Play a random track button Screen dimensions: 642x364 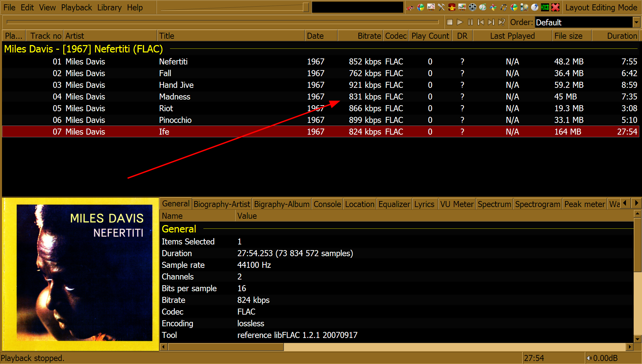click(x=502, y=22)
